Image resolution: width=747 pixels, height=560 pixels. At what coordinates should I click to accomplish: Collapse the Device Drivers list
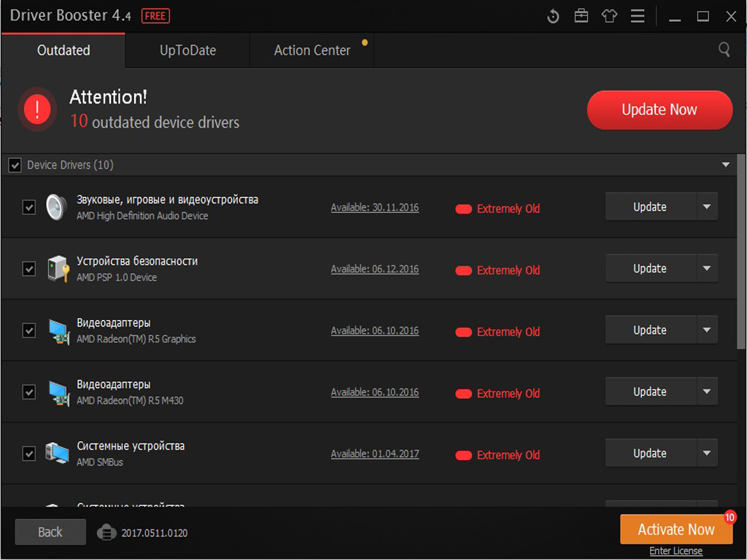[x=725, y=165]
